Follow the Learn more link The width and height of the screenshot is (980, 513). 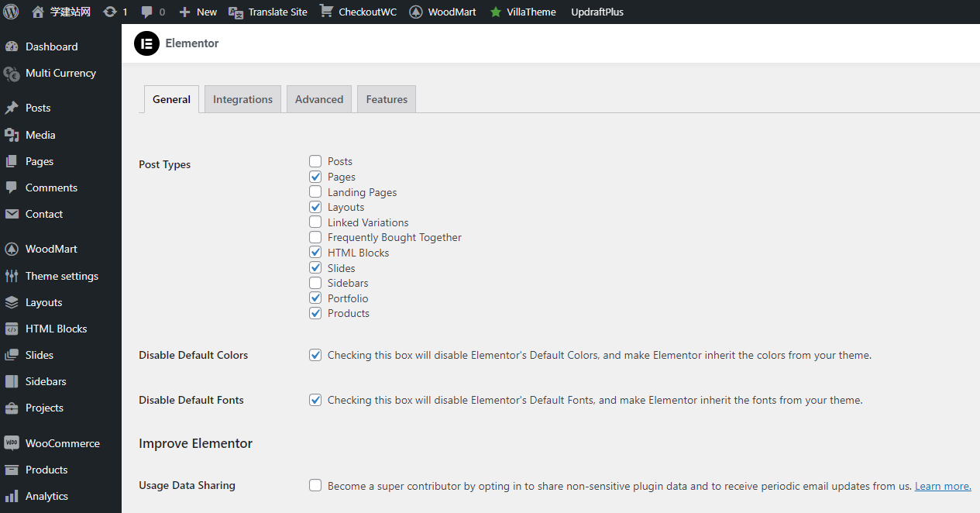(x=943, y=486)
